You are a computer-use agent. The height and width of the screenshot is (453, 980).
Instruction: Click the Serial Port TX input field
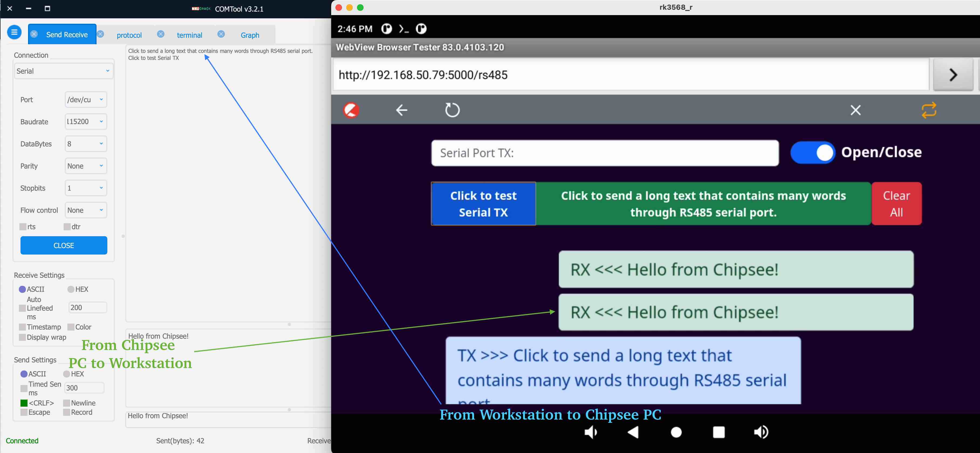click(x=605, y=153)
